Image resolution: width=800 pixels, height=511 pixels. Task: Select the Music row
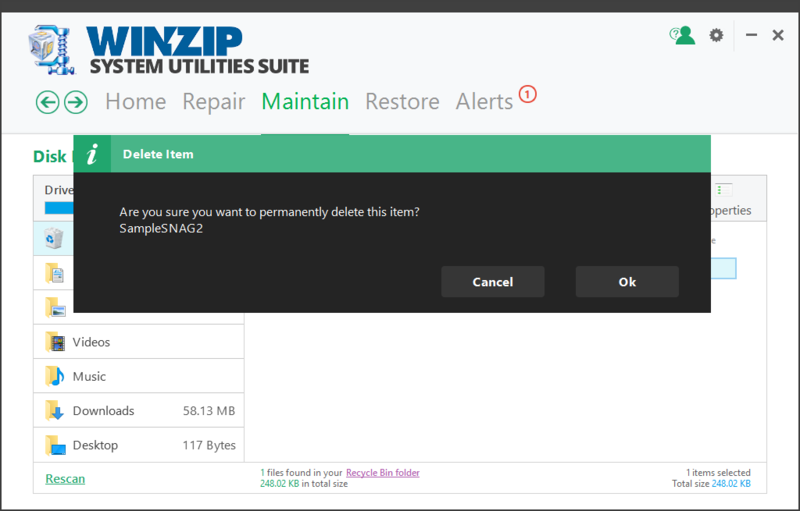click(139, 376)
